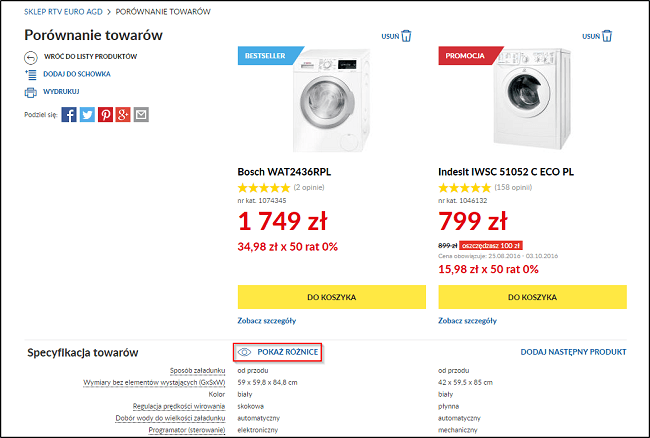650x438 pixels.
Task: Open Zobacz szczegóły for the Indesit washer
Action: click(x=467, y=321)
